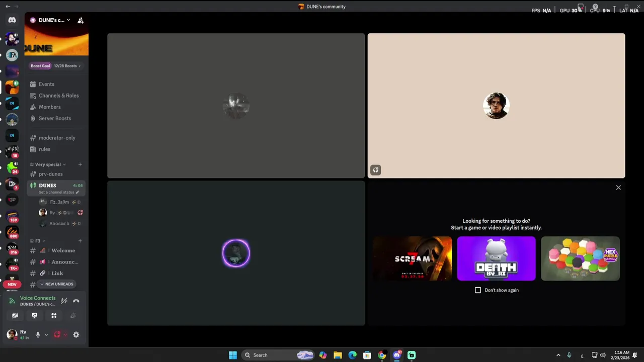Open Discord direct messages home icon
Screen dimensions: 644x362
[12, 20]
